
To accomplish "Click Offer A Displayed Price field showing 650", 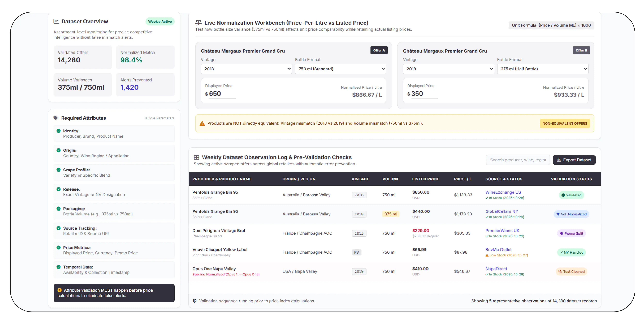I will click(x=222, y=94).
